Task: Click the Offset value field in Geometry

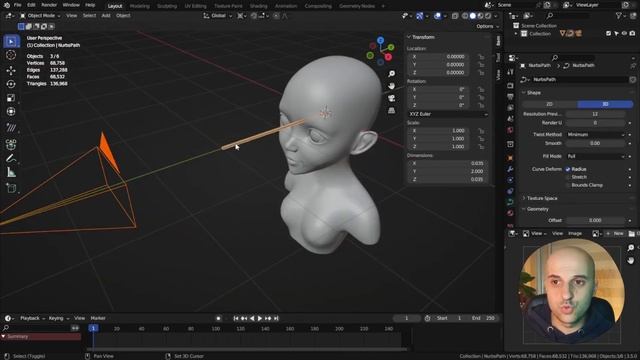Action: (x=596, y=220)
